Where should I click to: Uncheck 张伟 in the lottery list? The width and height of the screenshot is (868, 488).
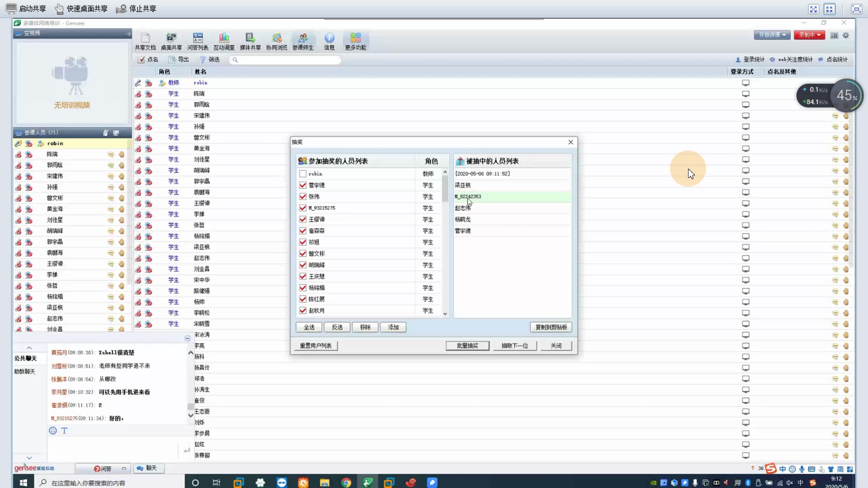tap(303, 197)
